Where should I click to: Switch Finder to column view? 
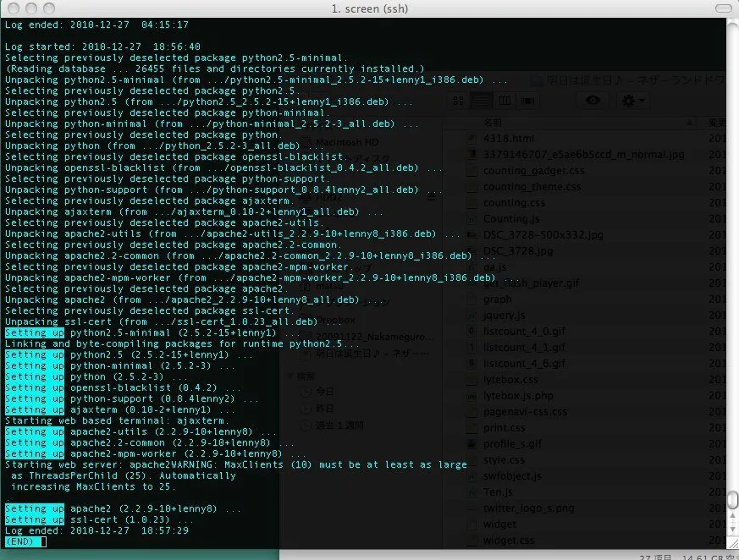pos(505,101)
